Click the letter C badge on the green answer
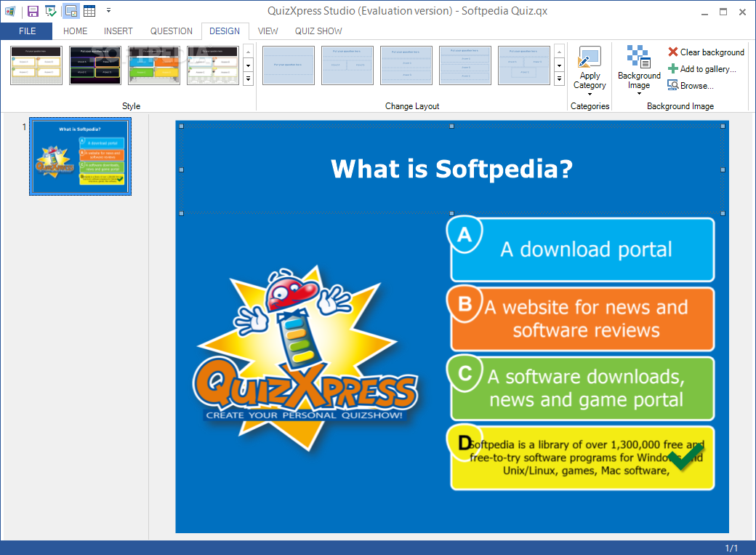Image resolution: width=756 pixels, height=555 pixels. 465,374
